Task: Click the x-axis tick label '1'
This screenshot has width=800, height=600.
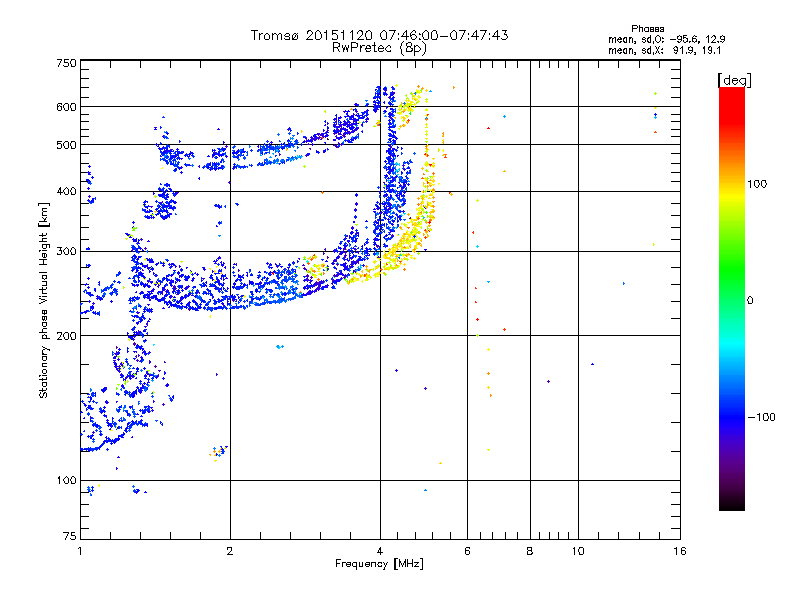Action: click(x=80, y=551)
